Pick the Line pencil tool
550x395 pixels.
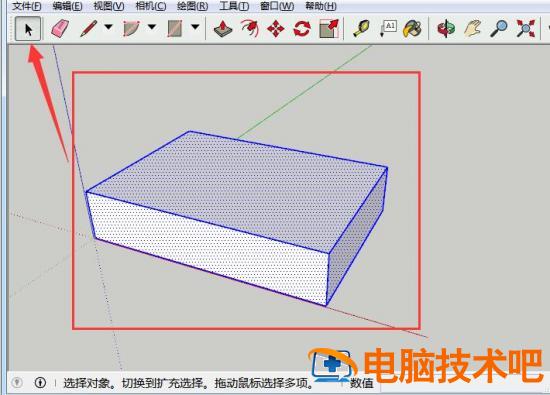tap(88, 28)
